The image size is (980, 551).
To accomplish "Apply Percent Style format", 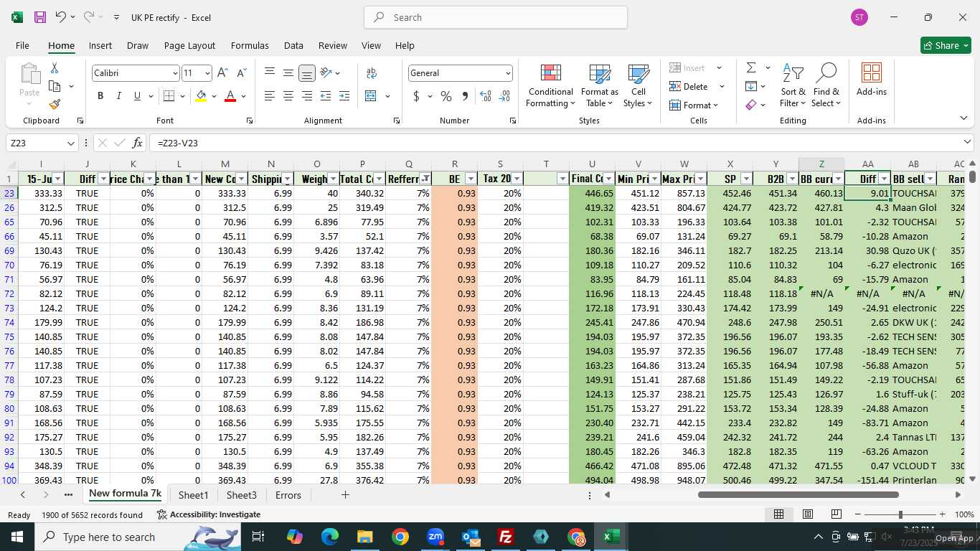I will click(446, 95).
